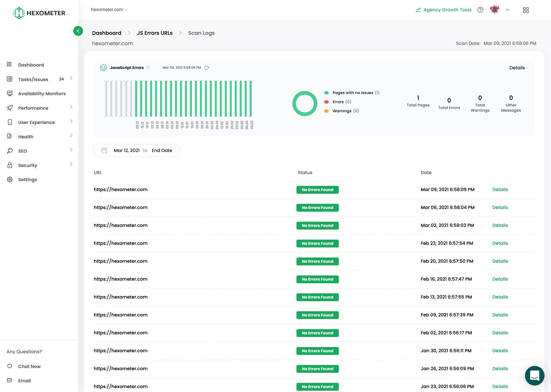Click the 09.03 bar in the chart

[x=251, y=99]
